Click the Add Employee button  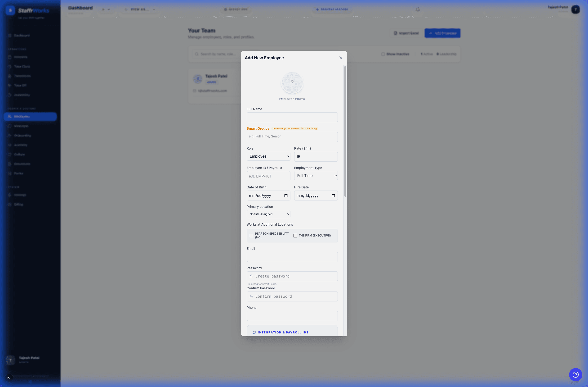coord(442,33)
